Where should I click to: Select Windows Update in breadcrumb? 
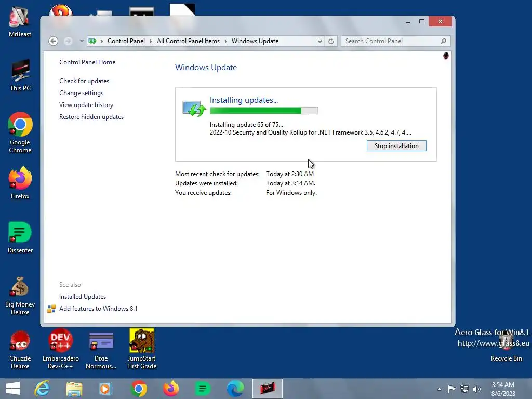255,41
